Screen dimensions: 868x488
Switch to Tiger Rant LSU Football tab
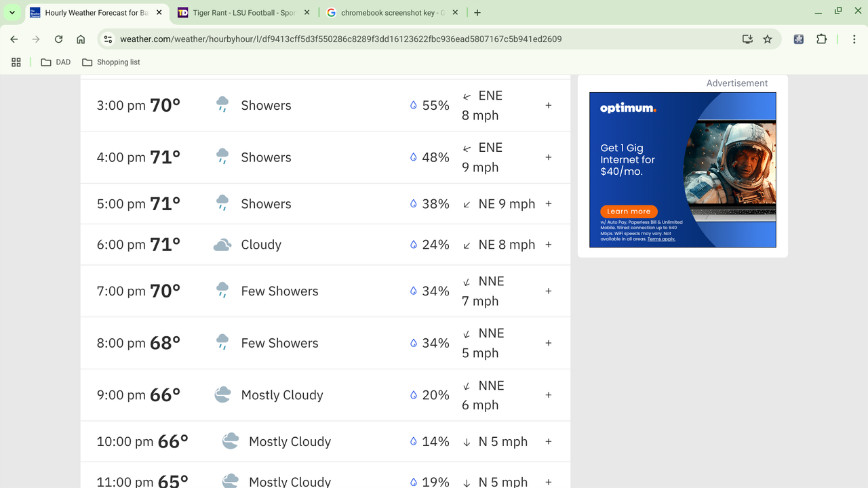(x=243, y=13)
